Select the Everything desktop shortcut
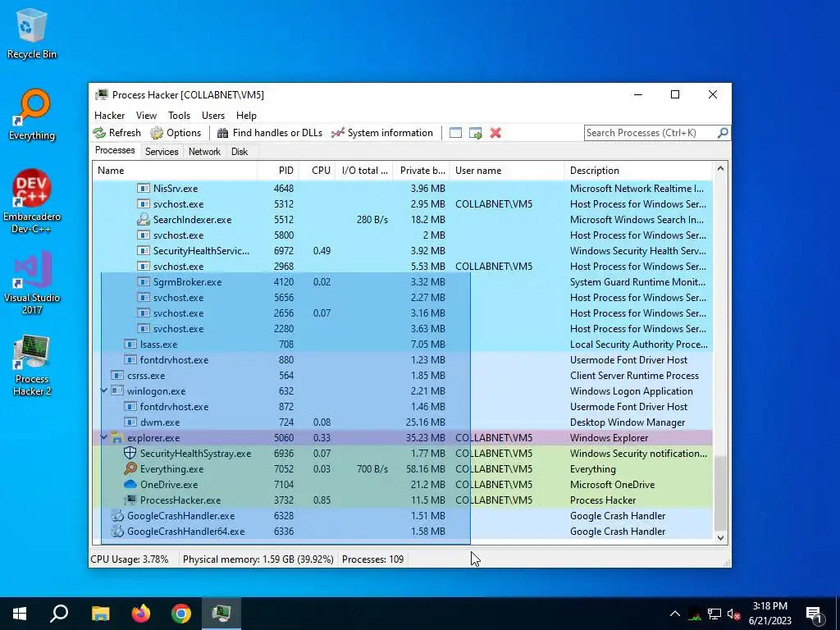 coord(32,115)
